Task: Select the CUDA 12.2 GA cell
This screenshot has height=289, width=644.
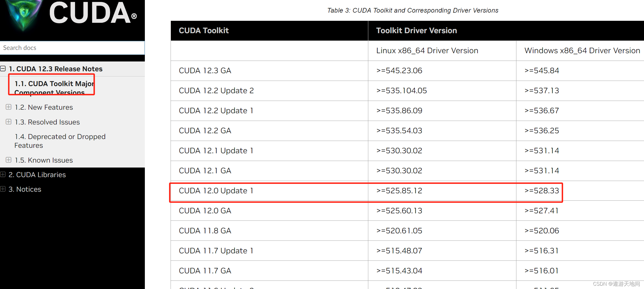Action: click(x=269, y=131)
